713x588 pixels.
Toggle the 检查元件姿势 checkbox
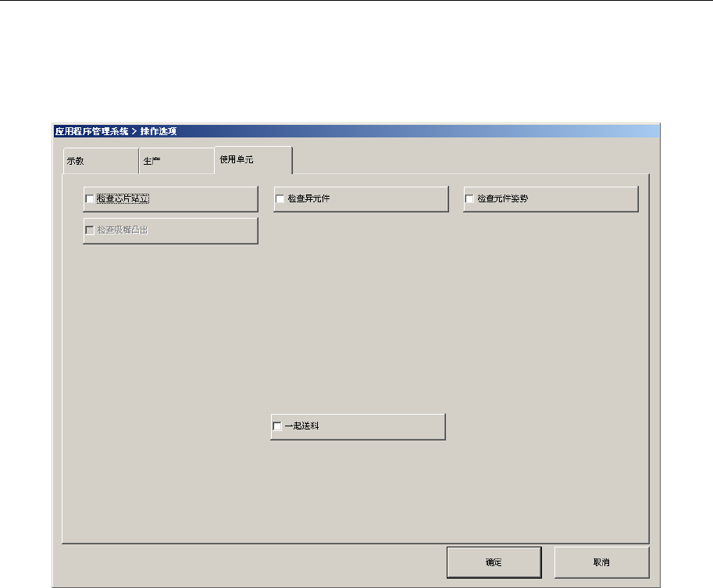click(x=469, y=198)
